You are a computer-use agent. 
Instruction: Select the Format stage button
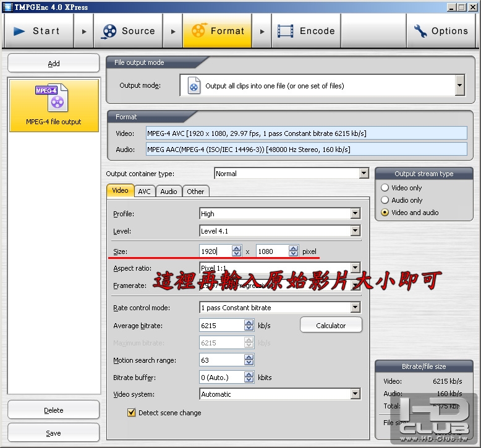point(218,31)
